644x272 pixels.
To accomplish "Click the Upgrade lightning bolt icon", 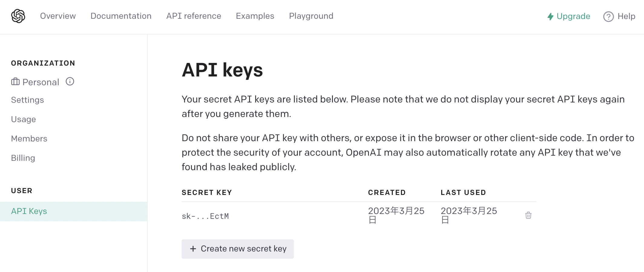I will [550, 16].
